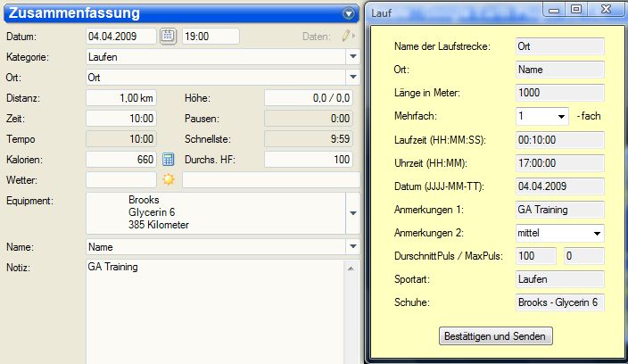Minimize the Lauf window
The width and height of the screenshot is (628, 364).
pos(556,9)
